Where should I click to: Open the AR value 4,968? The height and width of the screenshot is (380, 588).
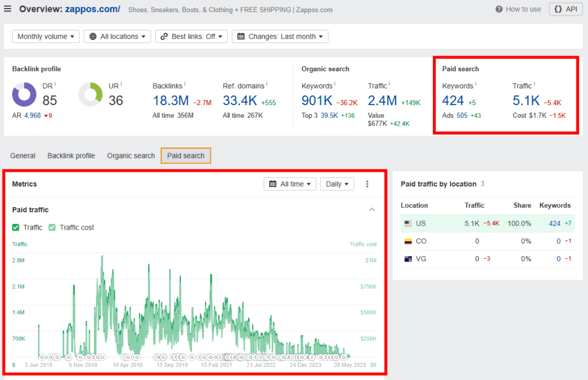(32, 115)
